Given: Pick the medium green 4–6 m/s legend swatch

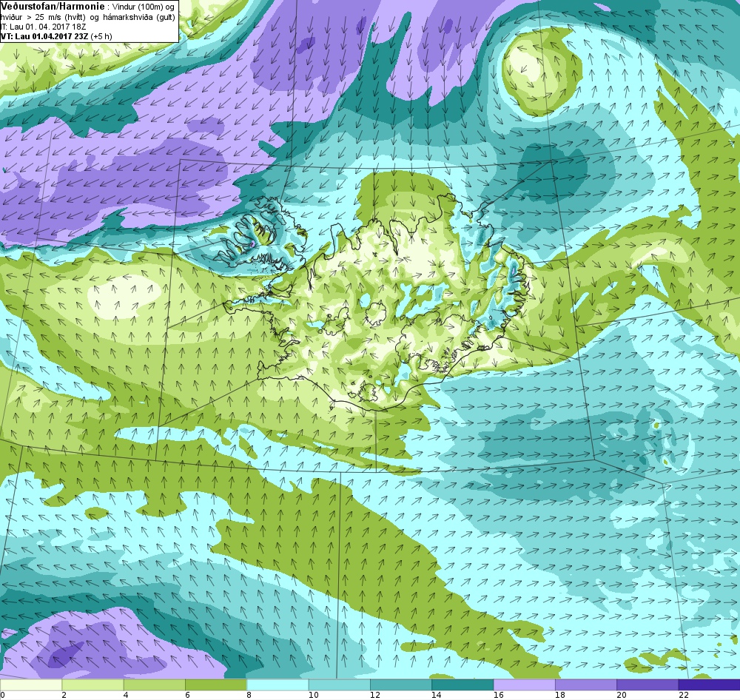Looking at the screenshot, I should click(155, 684).
